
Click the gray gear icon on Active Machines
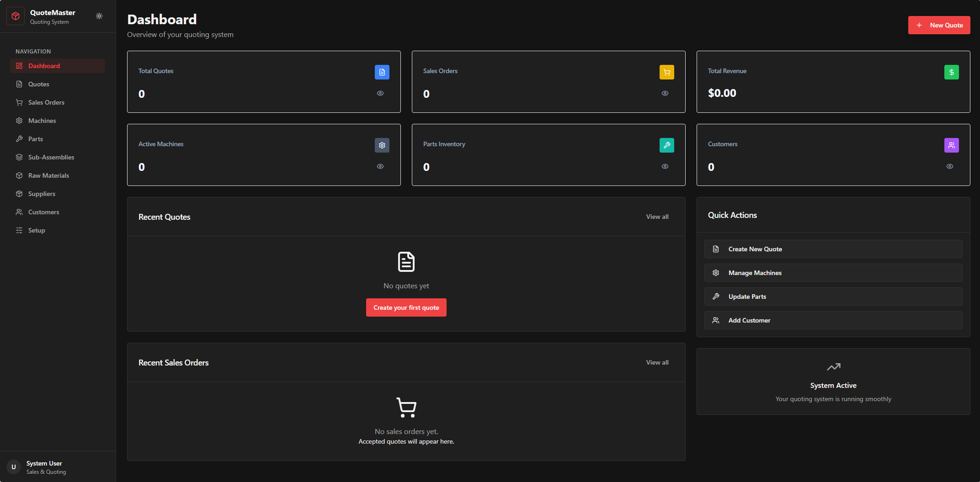382,145
